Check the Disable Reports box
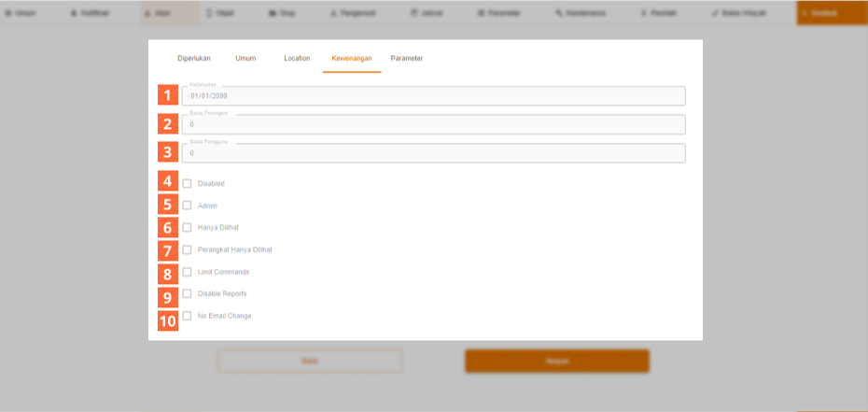Image resolution: width=868 pixels, height=412 pixels. click(188, 293)
